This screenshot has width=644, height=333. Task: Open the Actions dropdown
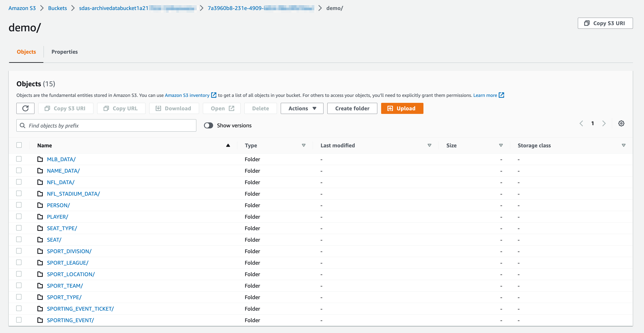(x=302, y=108)
